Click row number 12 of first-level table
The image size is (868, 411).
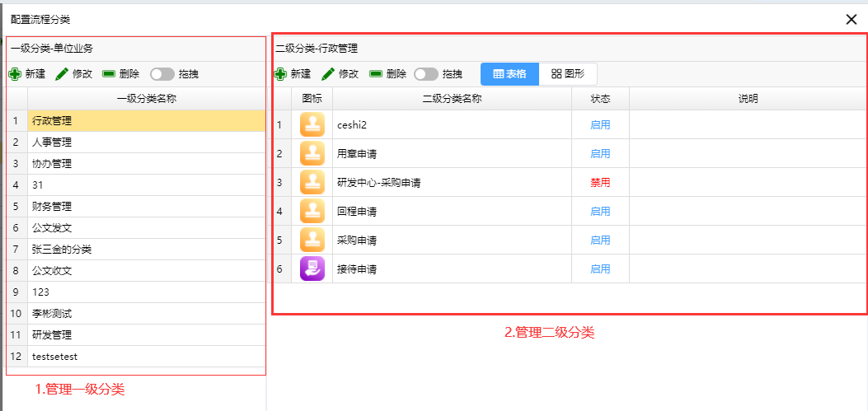click(x=16, y=357)
